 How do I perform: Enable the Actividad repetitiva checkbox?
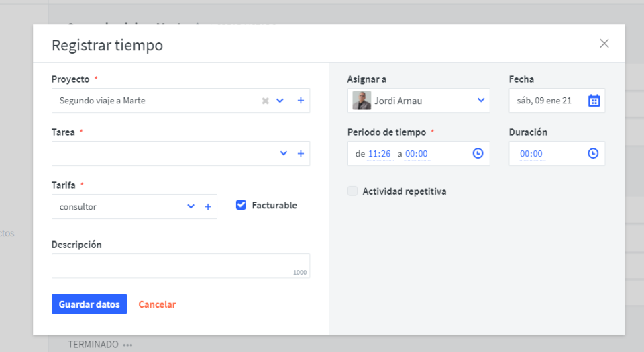(x=353, y=191)
